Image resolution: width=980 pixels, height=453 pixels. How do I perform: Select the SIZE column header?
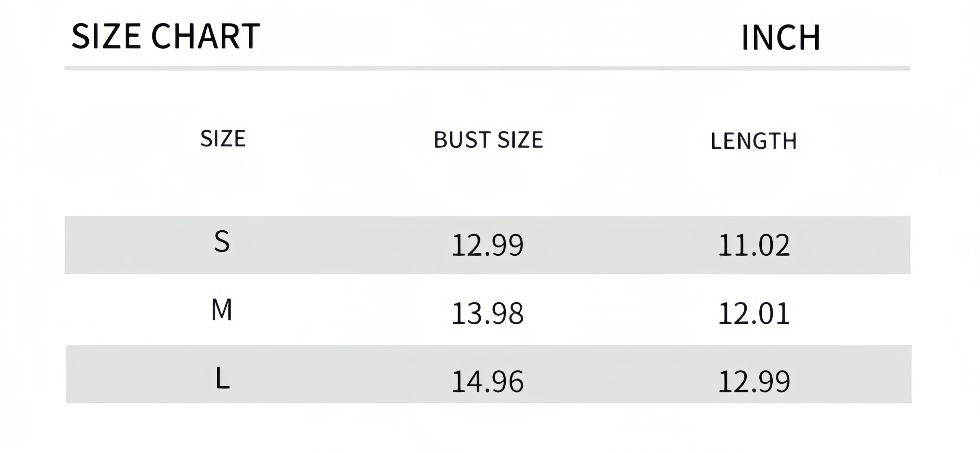coord(223,139)
